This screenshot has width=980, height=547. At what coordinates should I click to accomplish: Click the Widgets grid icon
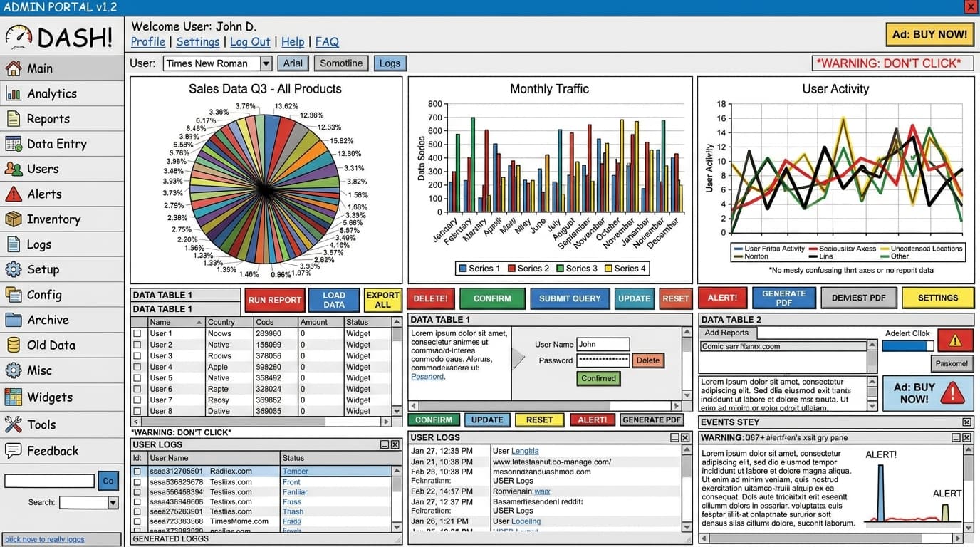point(13,397)
